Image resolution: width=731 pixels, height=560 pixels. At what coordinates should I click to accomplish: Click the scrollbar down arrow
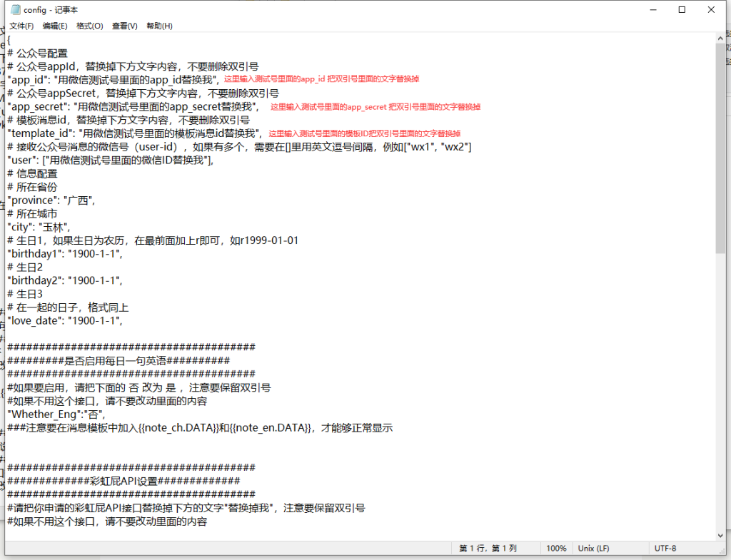pos(721,535)
